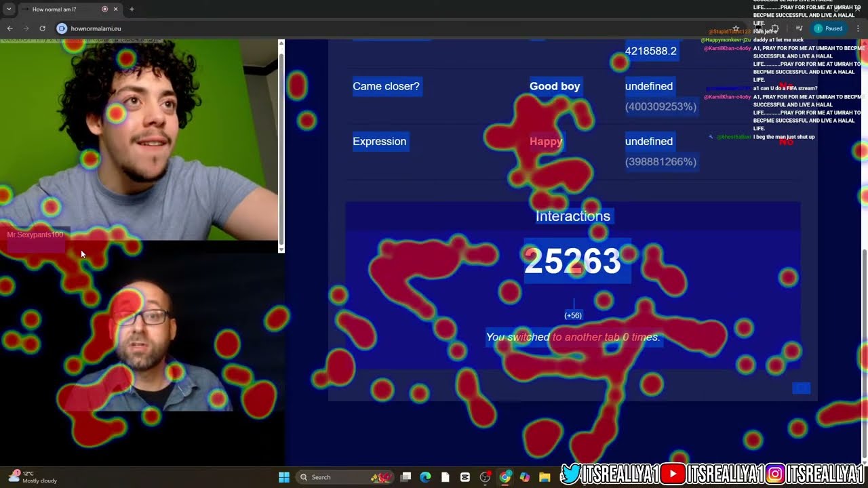868x488 pixels.
Task: Click the 'Expression' row label
Action: tap(379, 142)
